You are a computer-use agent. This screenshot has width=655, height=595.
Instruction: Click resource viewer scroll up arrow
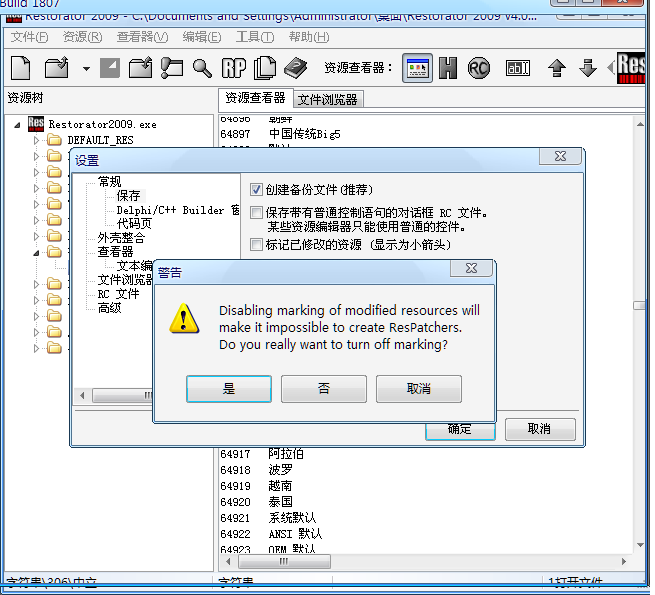[x=640, y=124]
